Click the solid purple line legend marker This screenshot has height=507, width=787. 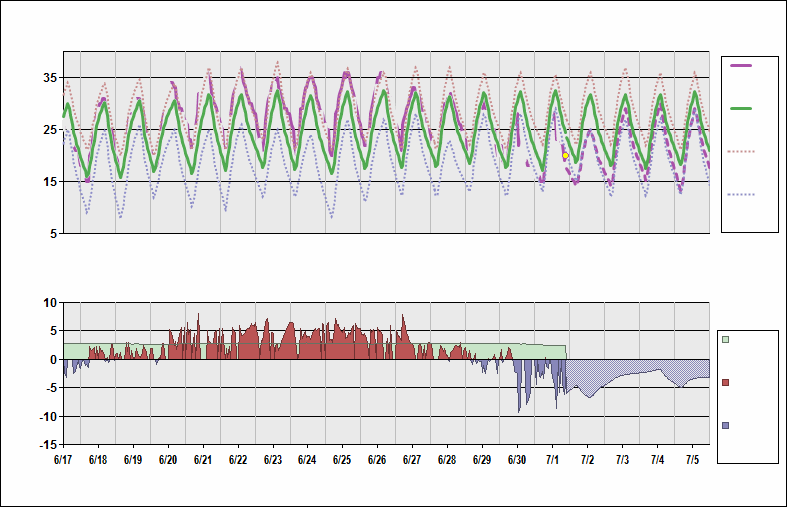point(741,65)
